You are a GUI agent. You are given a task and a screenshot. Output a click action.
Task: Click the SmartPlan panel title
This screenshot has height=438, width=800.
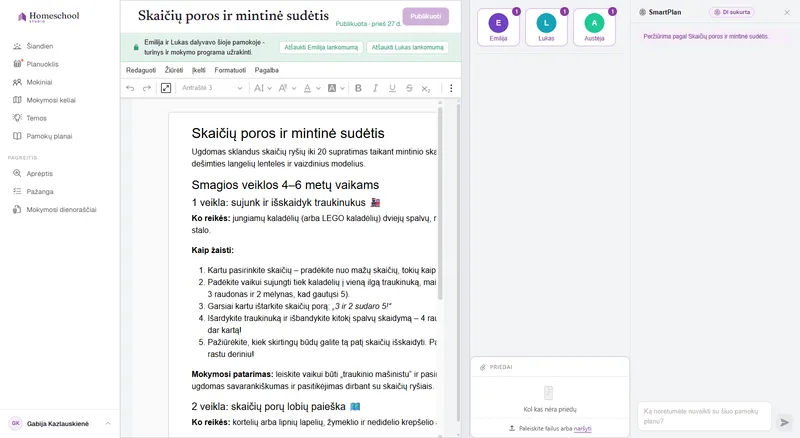[664, 12]
